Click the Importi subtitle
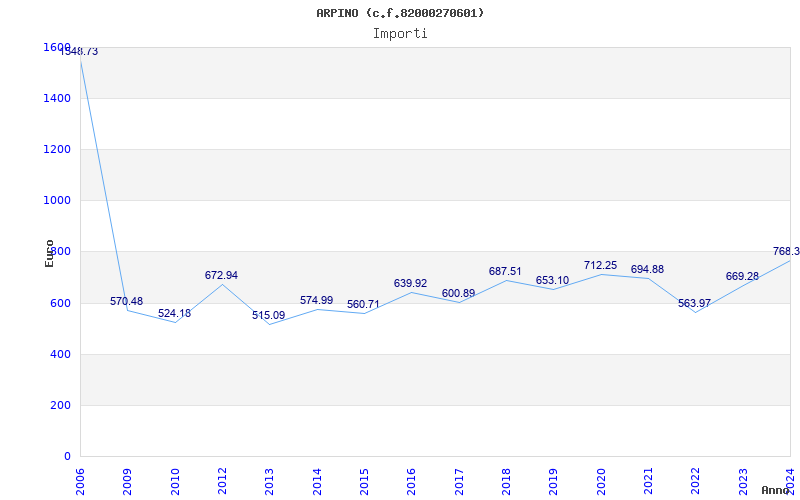Viewport: 800px width, 500px height. pyautogui.click(x=400, y=34)
